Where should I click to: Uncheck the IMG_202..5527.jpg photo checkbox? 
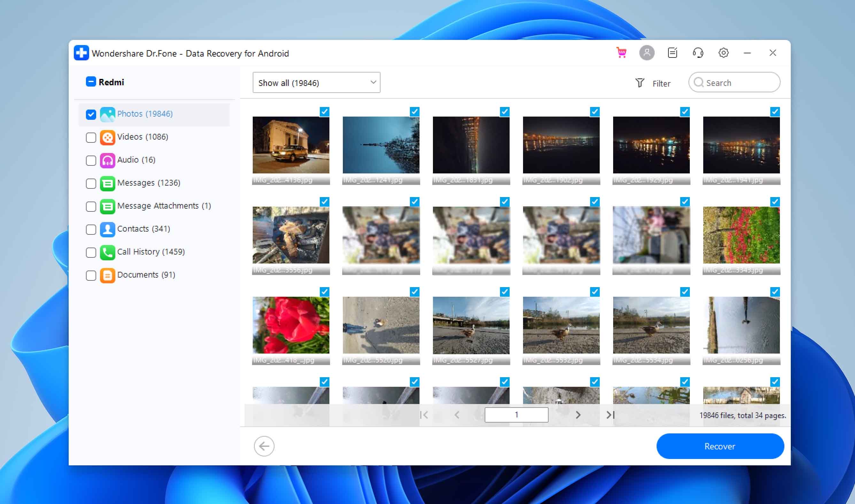coord(505,292)
